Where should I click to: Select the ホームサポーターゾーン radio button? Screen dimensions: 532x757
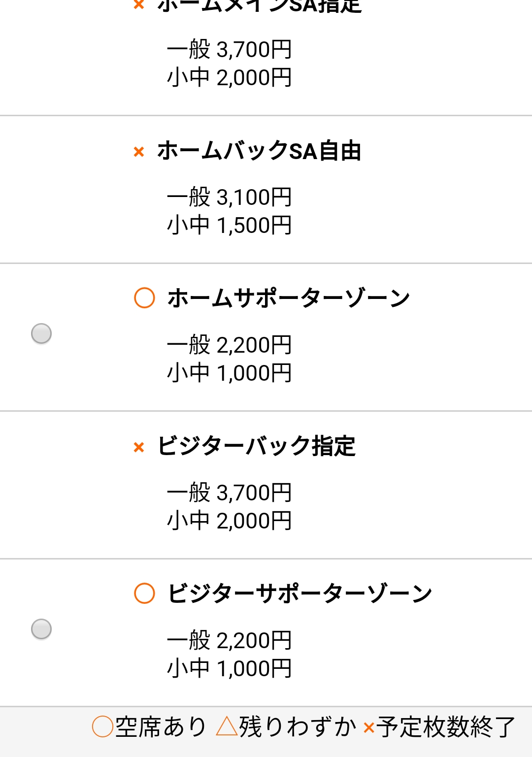(x=41, y=333)
